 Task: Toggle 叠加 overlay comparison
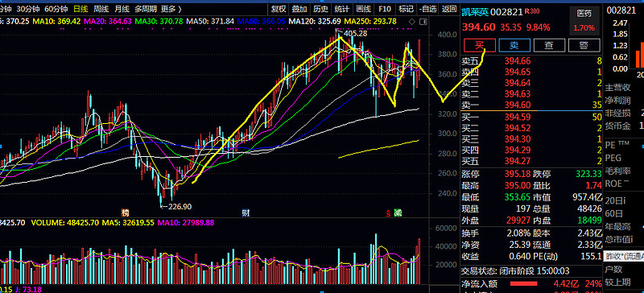[299, 9]
